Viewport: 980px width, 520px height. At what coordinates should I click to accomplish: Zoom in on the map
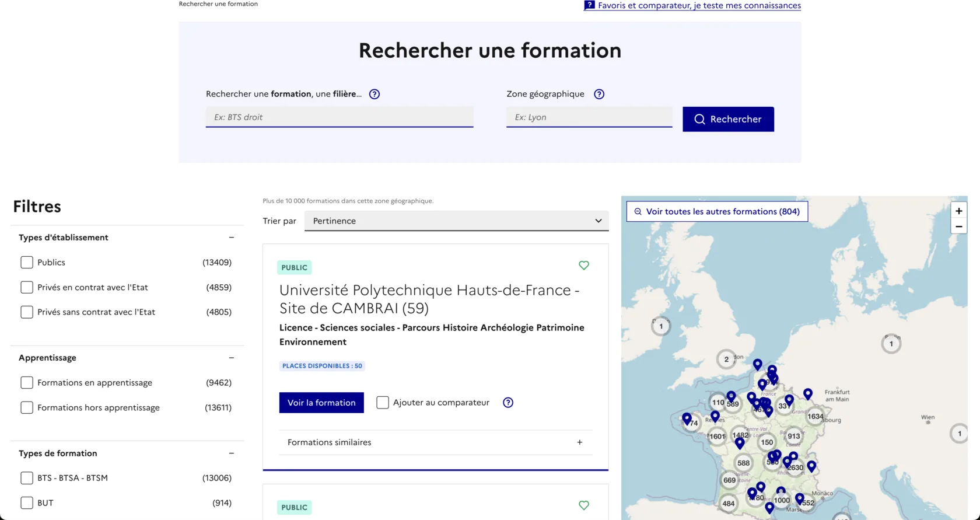(959, 211)
